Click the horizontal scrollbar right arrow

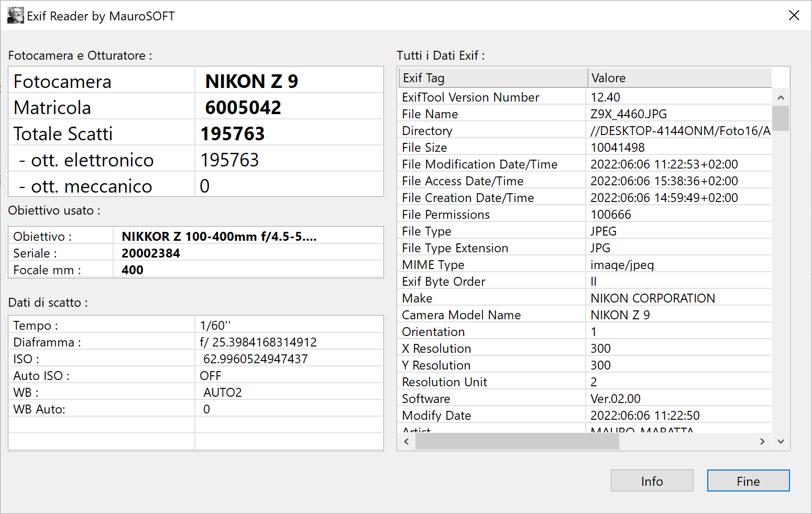[762, 441]
